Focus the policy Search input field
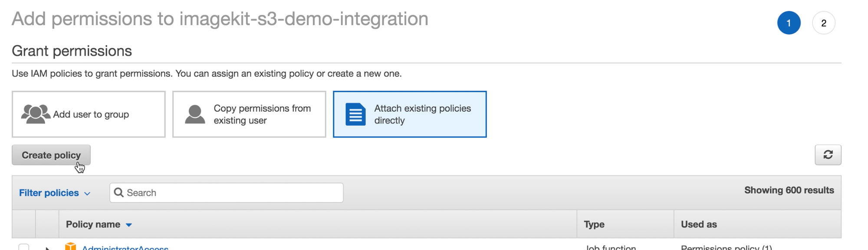Image resolution: width=868 pixels, height=250 pixels. coord(227,193)
